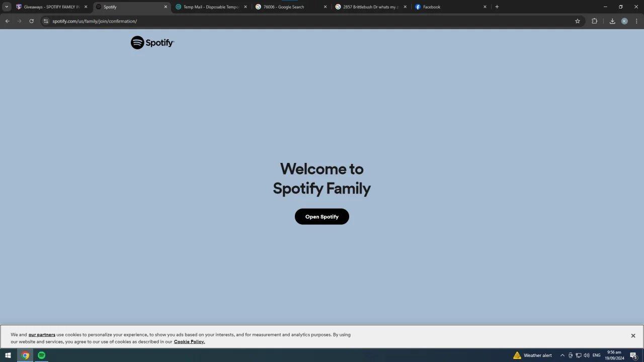Close the 76006 - Google Search tab
This screenshot has width=644, height=362.
(325, 7)
